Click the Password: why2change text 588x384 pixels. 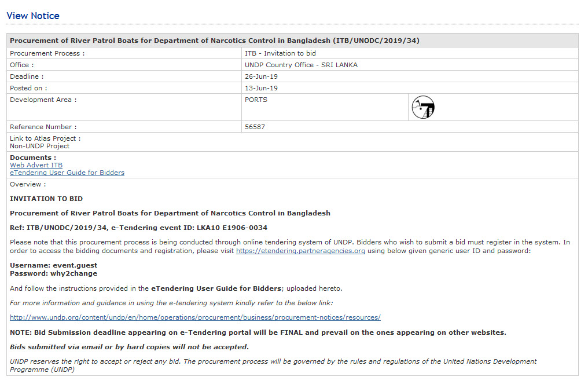tap(53, 273)
